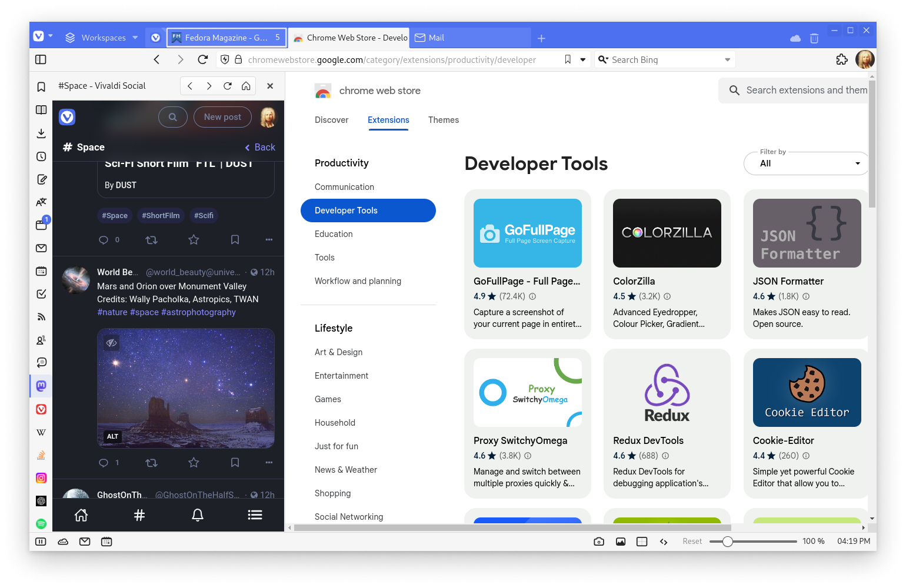Click the Extensions puzzle icon
Image resolution: width=906 pixels, height=588 pixels.
pyautogui.click(x=842, y=59)
